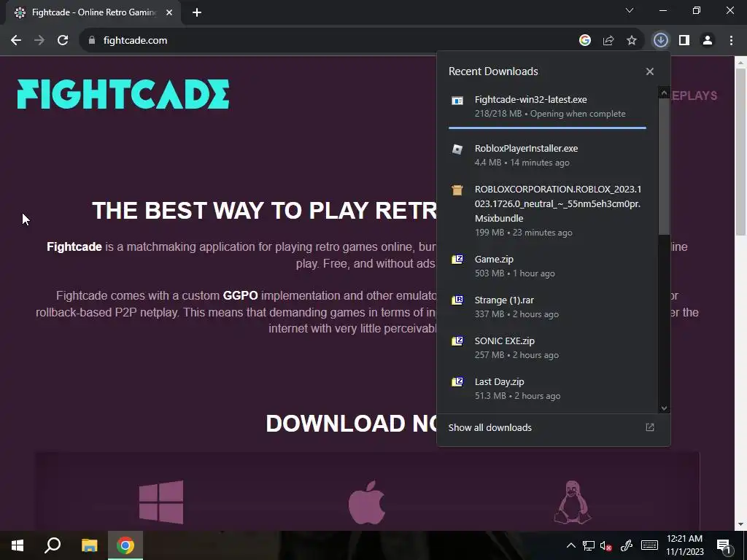747x560 pixels.
Task: Open the network status tray icon
Action: (589, 545)
